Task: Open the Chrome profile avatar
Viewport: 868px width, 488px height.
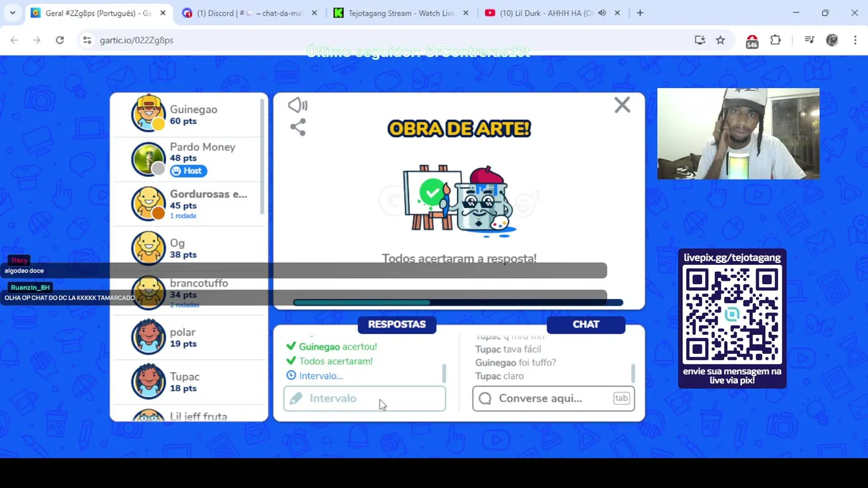Action: pyautogui.click(x=832, y=40)
